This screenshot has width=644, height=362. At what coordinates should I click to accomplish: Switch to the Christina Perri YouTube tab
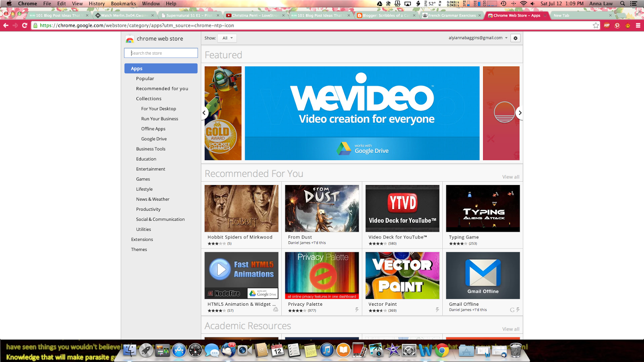(255, 15)
